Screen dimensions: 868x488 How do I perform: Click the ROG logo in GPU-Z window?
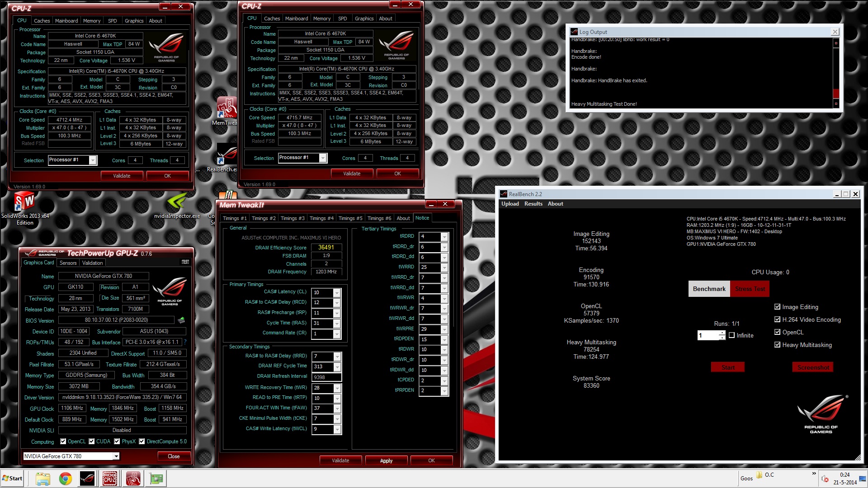point(170,291)
